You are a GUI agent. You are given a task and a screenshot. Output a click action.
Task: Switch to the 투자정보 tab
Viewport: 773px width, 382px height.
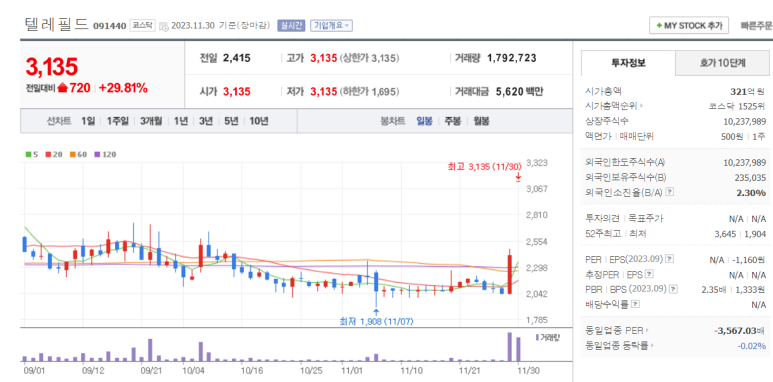[x=628, y=63]
